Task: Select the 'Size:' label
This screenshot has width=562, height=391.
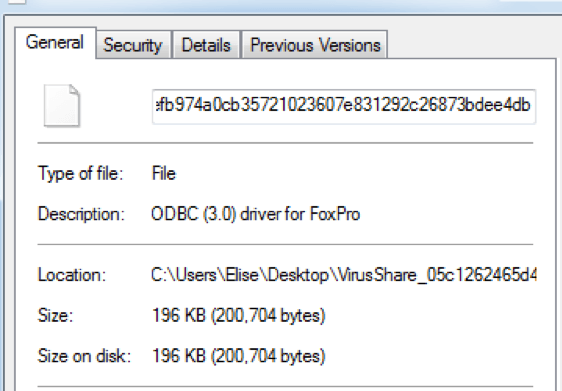Action: tap(55, 316)
